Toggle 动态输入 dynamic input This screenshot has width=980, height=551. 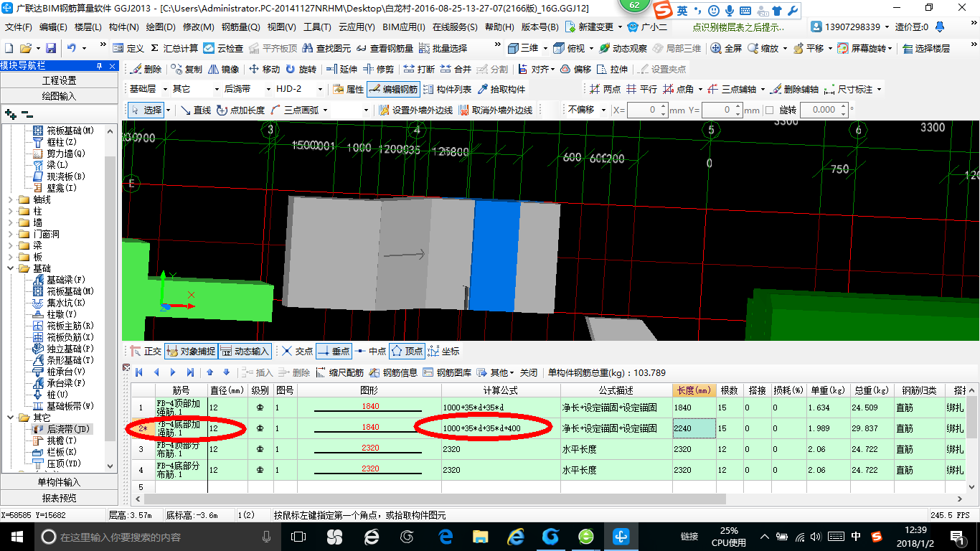click(245, 351)
